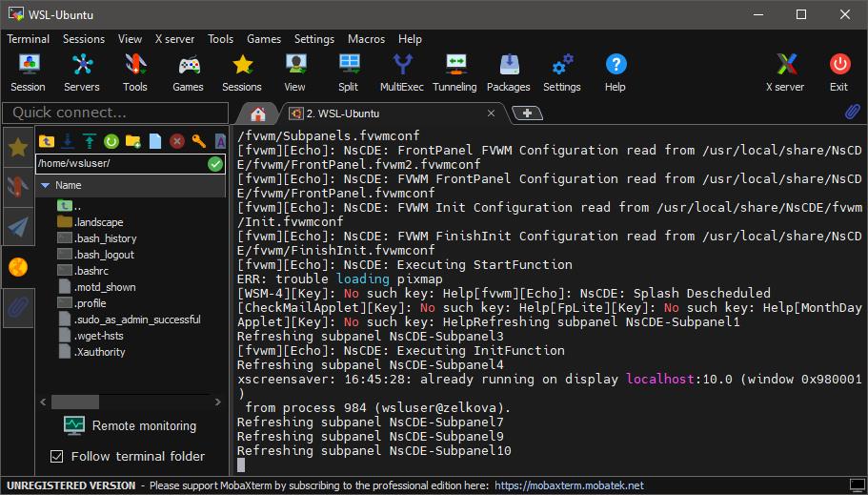Create a new folder in SFTP toolbar
The height and width of the screenshot is (495, 868).
click(132, 141)
